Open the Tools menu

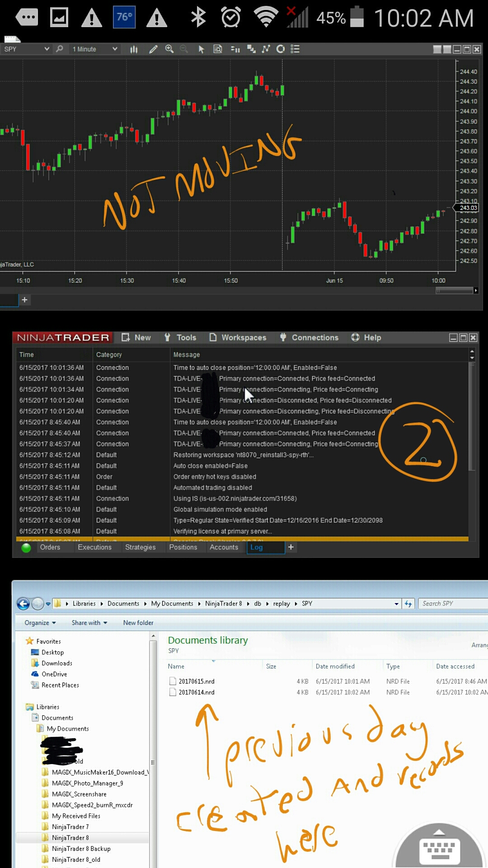(x=180, y=337)
